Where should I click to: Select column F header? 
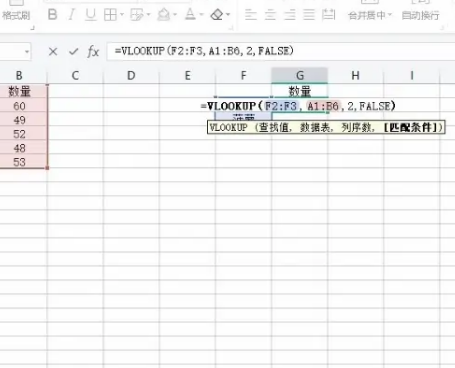pos(244,76)
